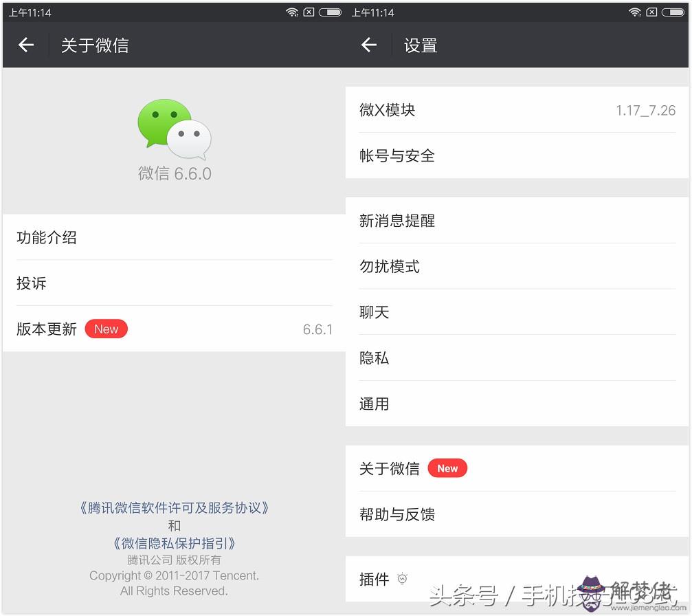Open 聊天 settings

517,312
